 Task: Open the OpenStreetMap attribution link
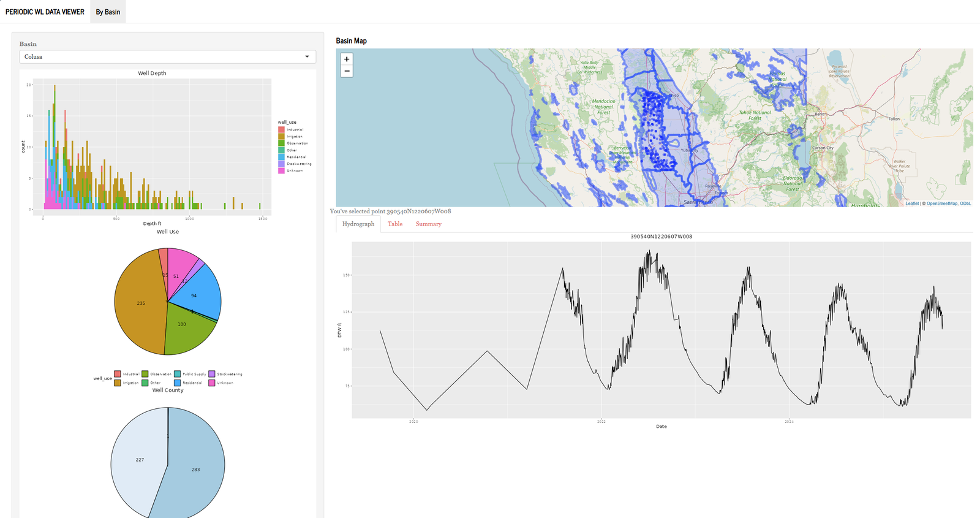941,204
